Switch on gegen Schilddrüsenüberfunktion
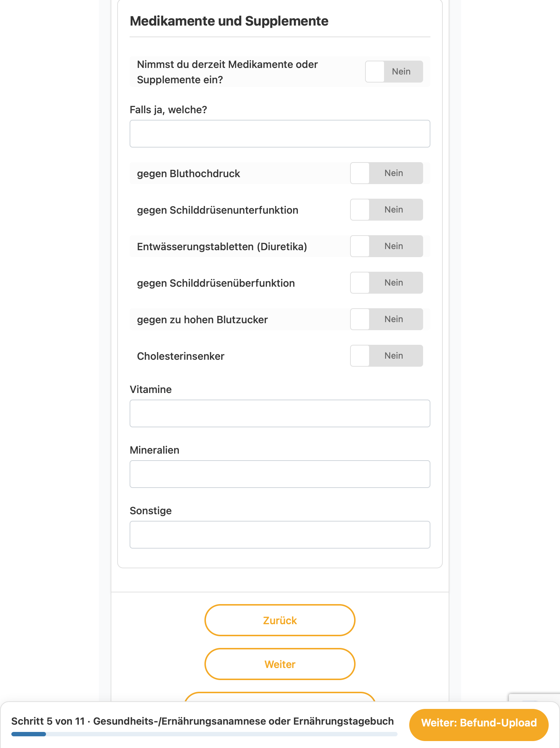This screenshot has width=560, height=748. point(387,283)
